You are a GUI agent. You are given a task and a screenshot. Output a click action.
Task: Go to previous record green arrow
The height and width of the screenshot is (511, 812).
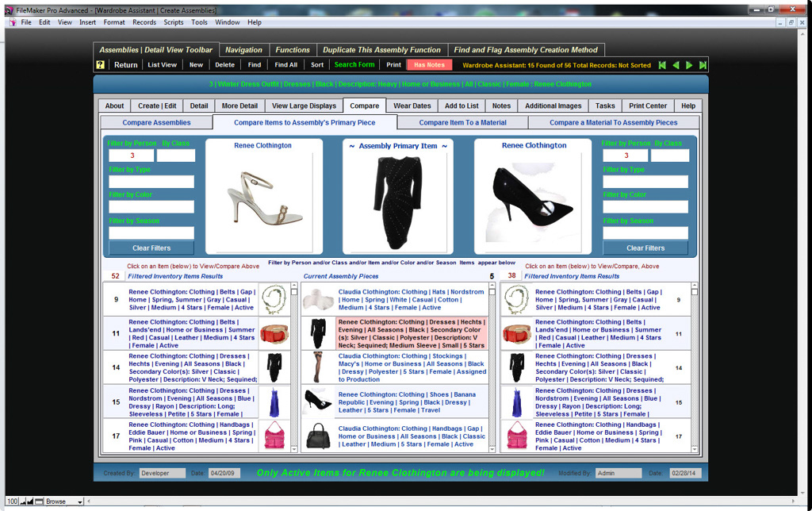676,65
